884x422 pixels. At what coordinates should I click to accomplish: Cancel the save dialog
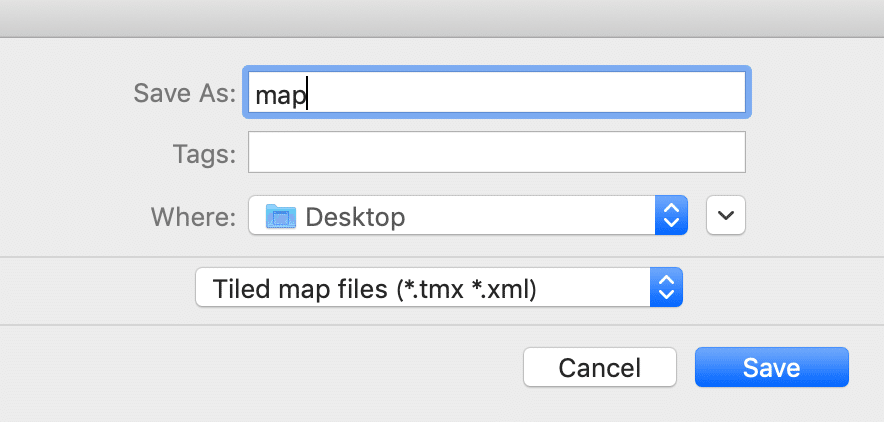pos(599,367)
